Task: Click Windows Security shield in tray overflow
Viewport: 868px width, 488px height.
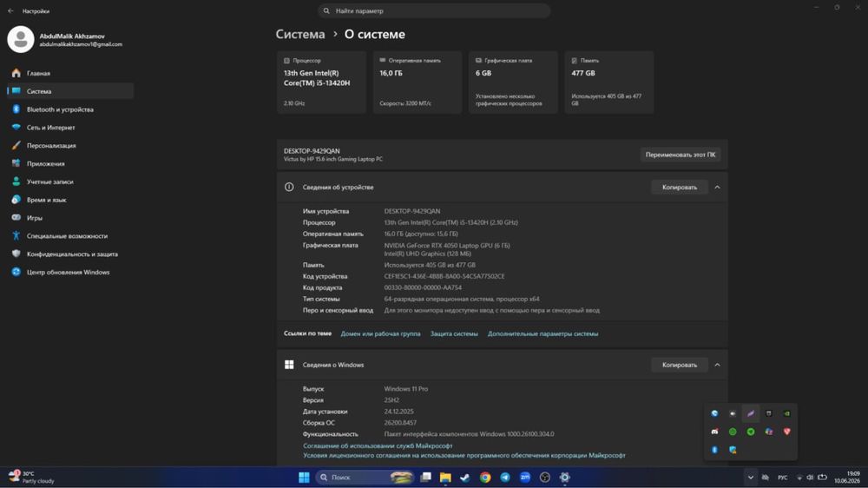Action: tap(733, 450)
